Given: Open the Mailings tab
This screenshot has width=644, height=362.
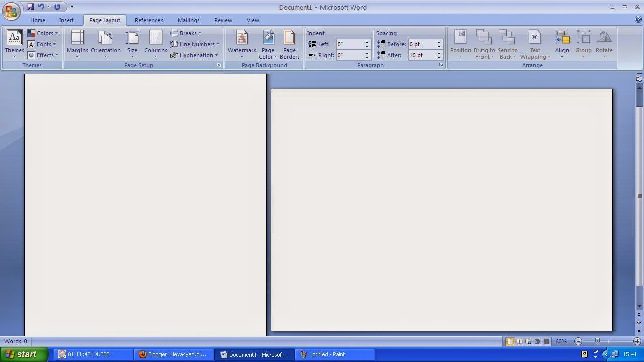Looking at the screenshot, I should click(188, 20).
